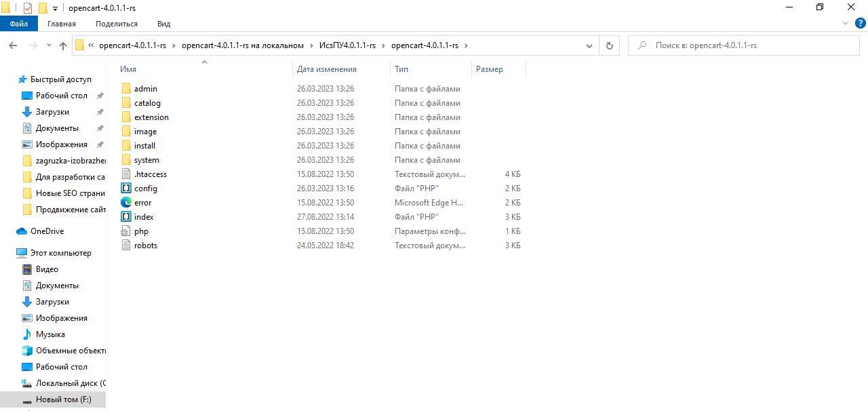The height and width of the screenshot is (411, 868).
Task: Select the index PHP file icon
Action: tap(126, 217)
